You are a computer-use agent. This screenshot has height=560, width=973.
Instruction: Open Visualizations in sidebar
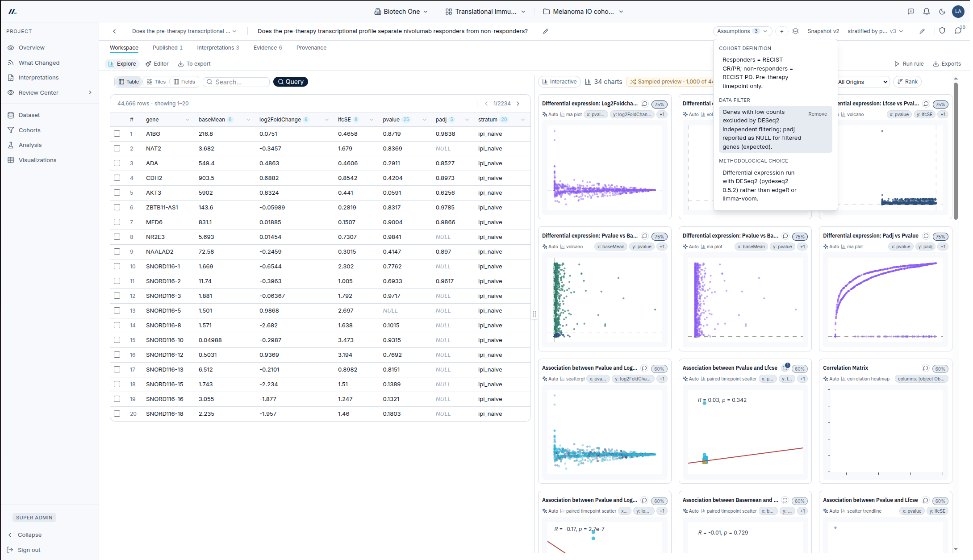(38, 160)
